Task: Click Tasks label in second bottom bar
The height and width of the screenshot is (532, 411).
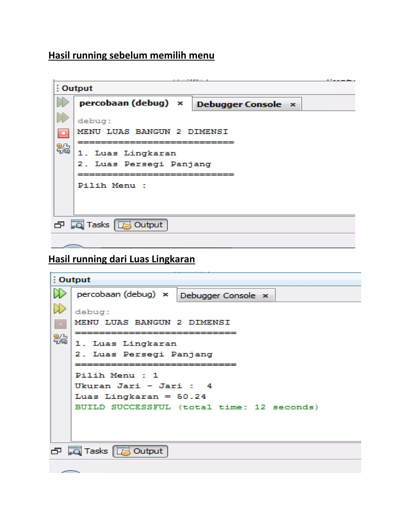Action: click(x=96, y=451)
